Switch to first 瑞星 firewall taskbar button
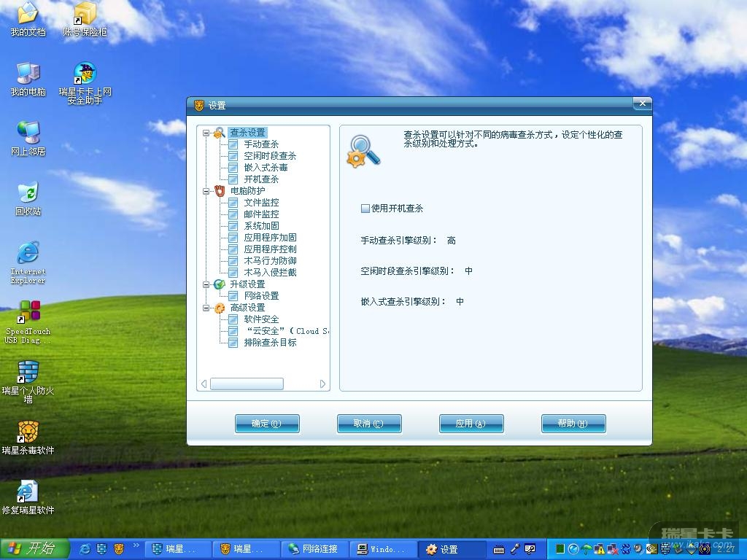 (x=177, y=549)
